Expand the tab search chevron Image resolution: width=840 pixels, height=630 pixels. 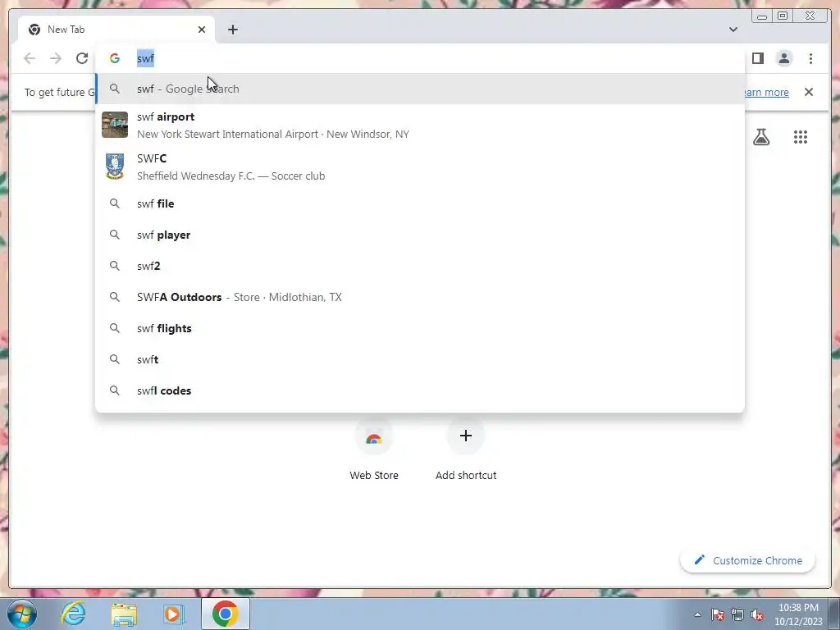tap(733, 30)
